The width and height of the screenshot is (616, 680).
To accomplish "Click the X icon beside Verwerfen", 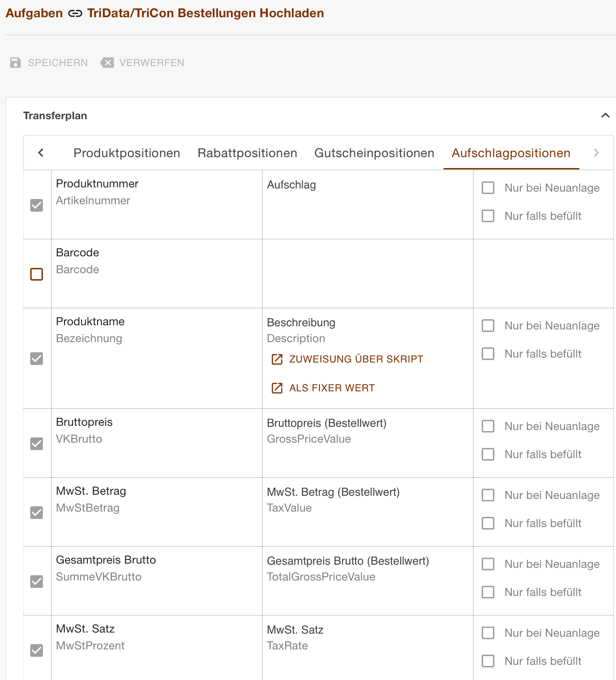I will (x=108, y=63).
